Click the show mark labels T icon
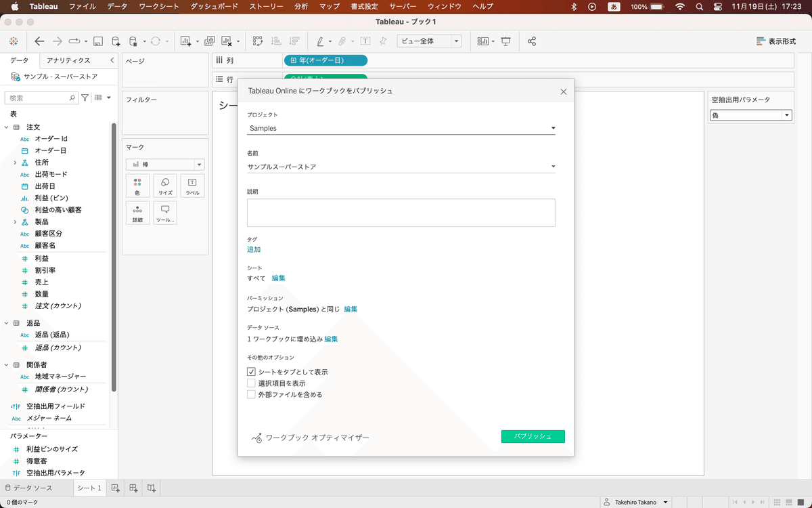This screenshot has height=508, width=812. (365, 41)
